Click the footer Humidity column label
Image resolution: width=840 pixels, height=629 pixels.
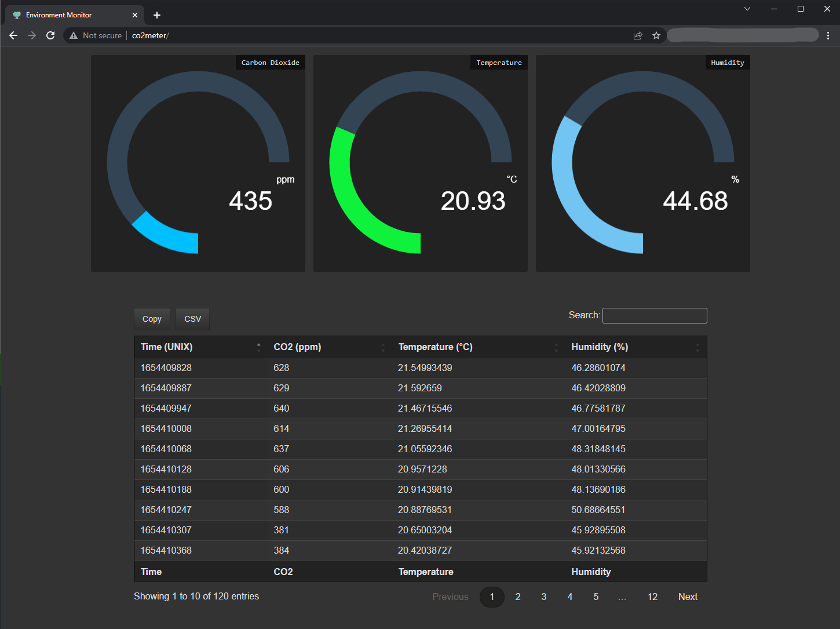[x=591, y=572]
